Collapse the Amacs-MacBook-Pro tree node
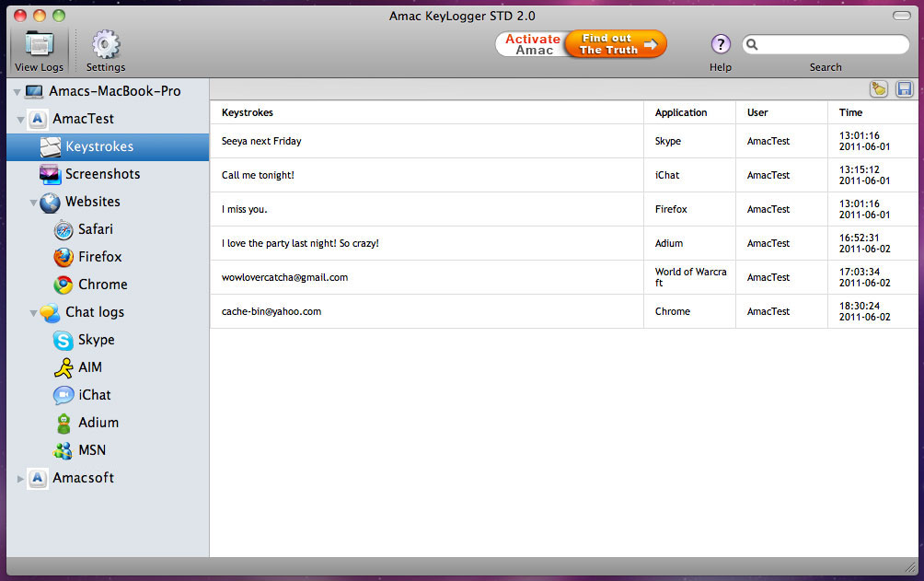Image resolution: width=924 pixels, height=581 pixels. [17, 92]
